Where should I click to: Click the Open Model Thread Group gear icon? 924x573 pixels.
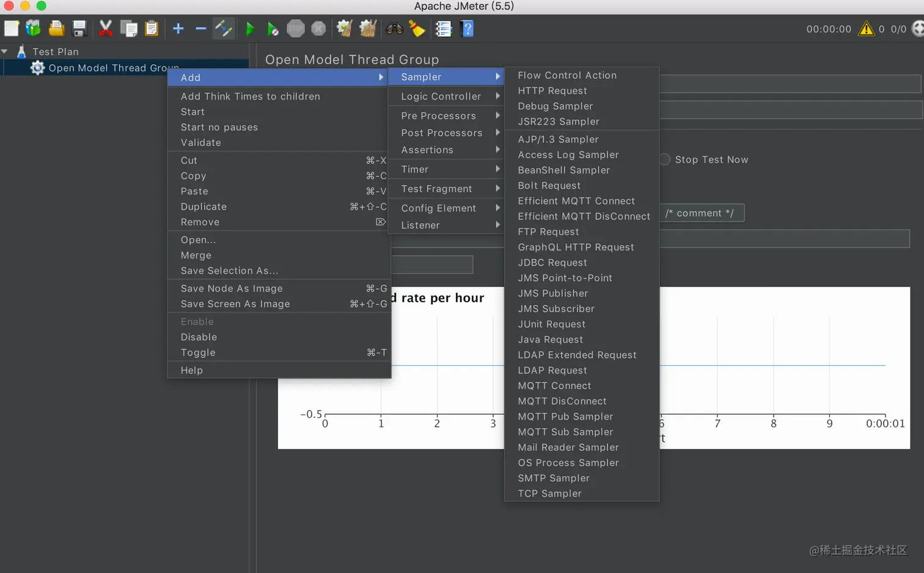(38, 68)
